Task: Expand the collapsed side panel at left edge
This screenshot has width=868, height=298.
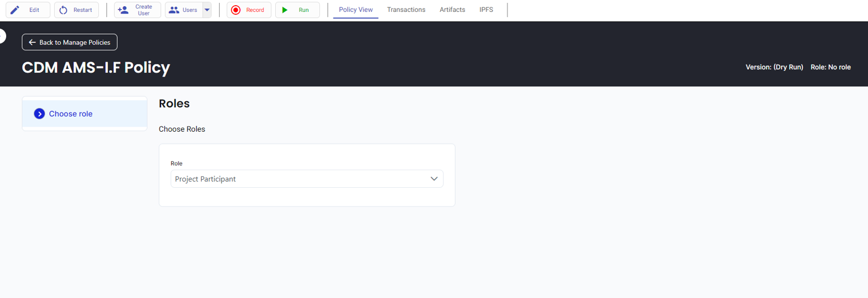Action: (x=2, y=36)
